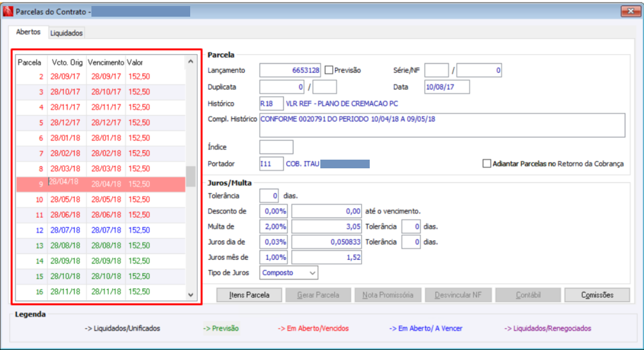Click the Vcto. Orig column header
This screenshot has width=644, height=350.
[x=67, y=63]
